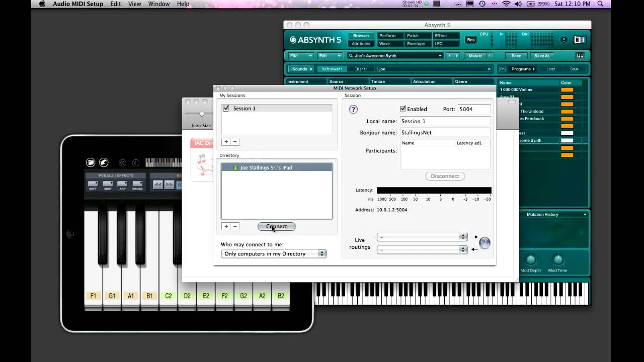Open the Audio MIDI Setup menu
The height and width of the screenshot is (362, 644).
tap(78, 4)
